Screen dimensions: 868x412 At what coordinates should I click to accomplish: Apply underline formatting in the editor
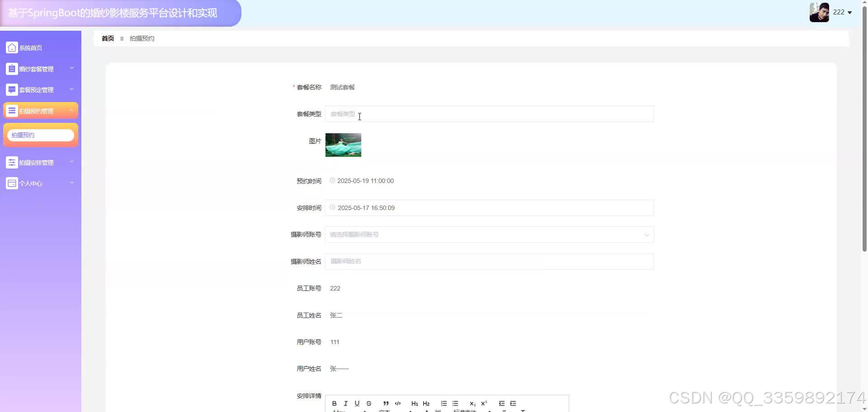coord(357,403)
